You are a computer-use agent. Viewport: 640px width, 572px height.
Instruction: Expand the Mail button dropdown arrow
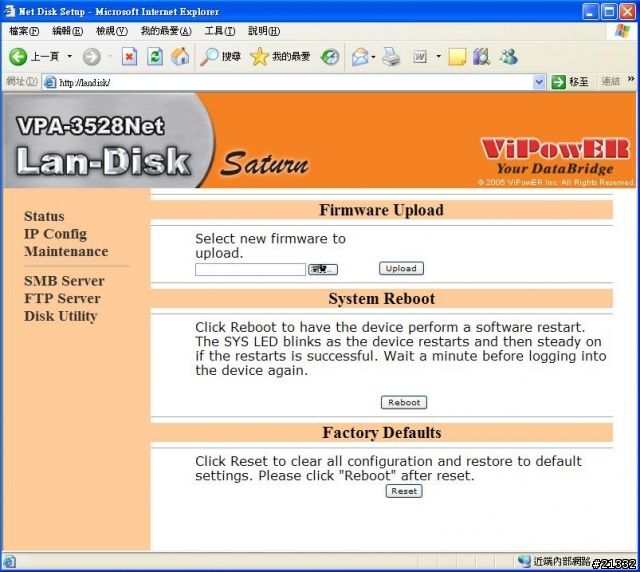[373, 57]
